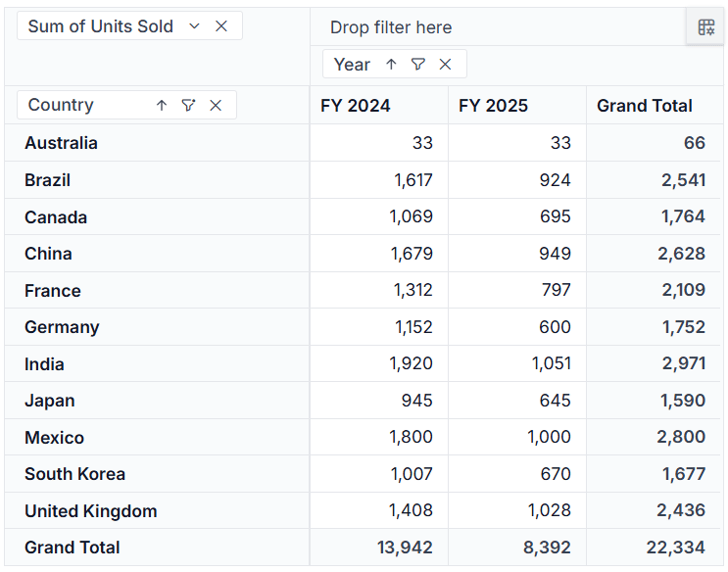
Task: Expand Sum of Units Sold aggregation dropdown
Action: click(x=194, y=26)
